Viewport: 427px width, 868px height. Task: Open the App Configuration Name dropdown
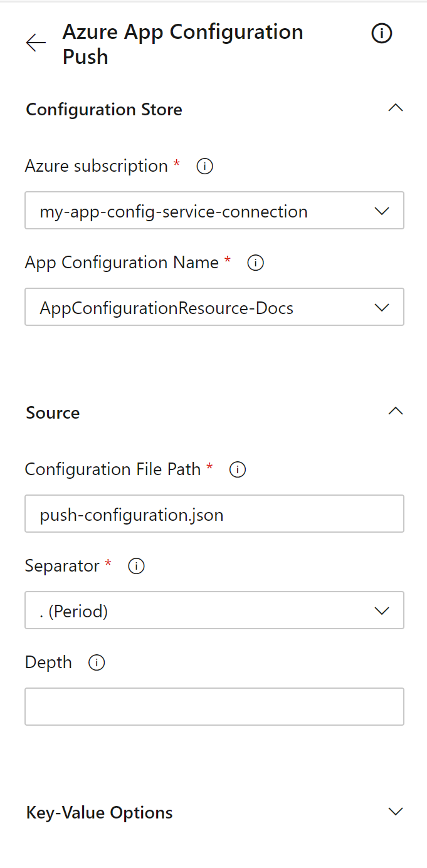382,307
